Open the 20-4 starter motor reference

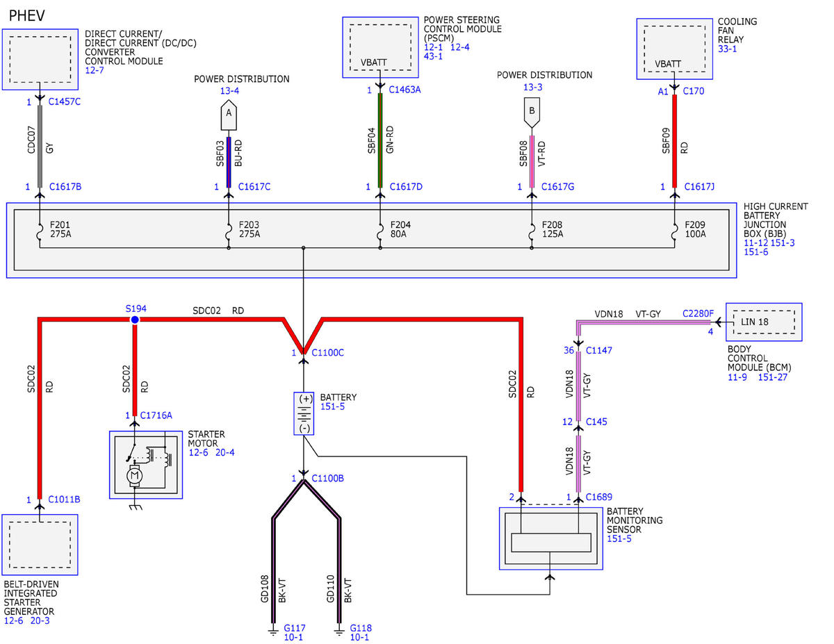pos(225,452)
